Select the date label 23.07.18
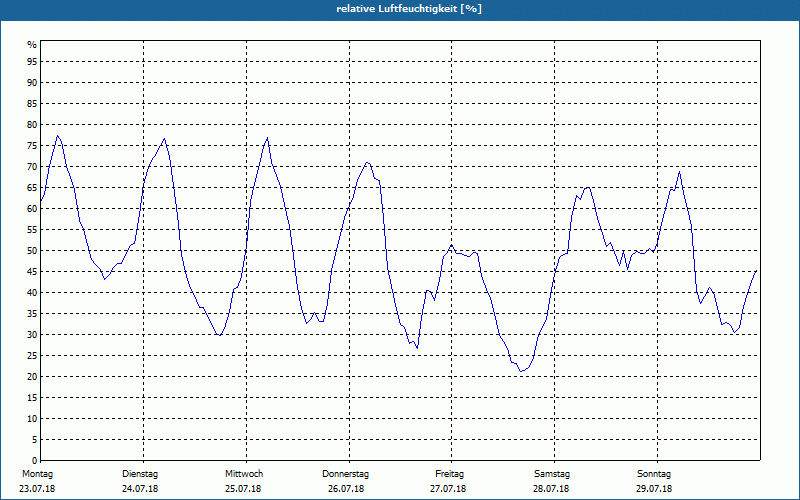 click(37, 489)
